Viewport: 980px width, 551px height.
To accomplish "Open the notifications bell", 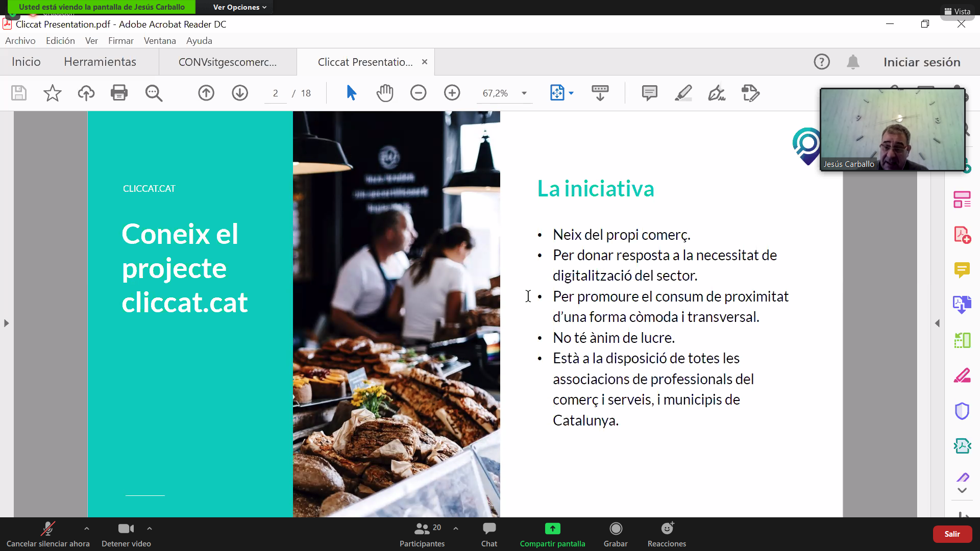I will (853, 62).
